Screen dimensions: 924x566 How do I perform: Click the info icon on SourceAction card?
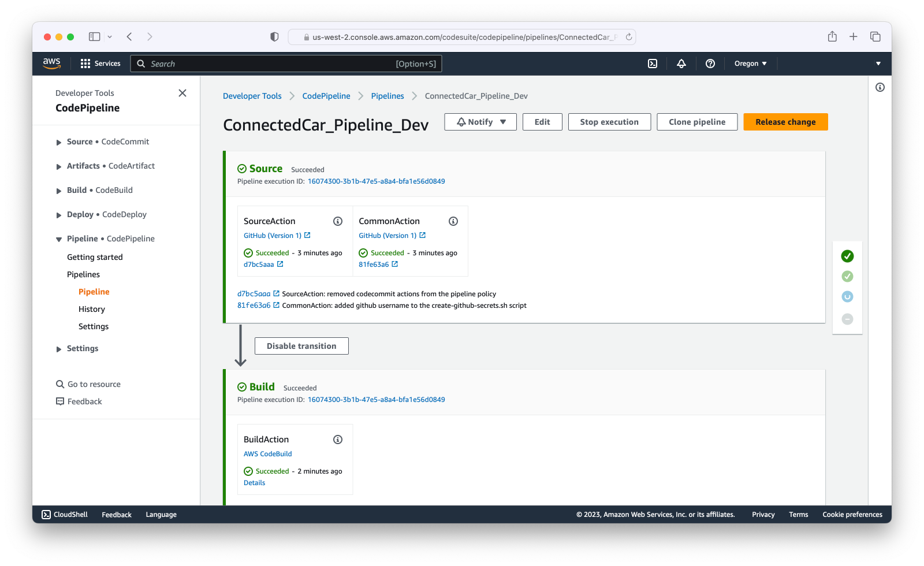(x=338, y=221)
